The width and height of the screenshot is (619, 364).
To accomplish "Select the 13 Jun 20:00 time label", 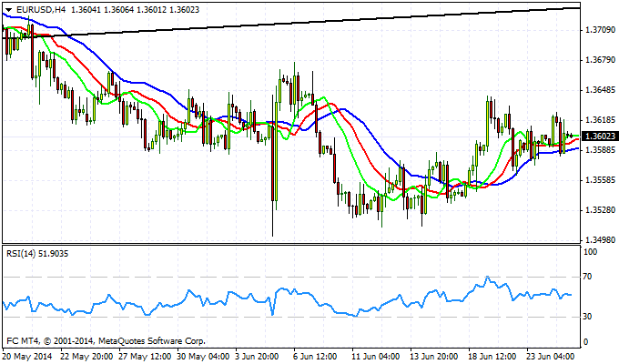I will (x=434, y=356).
